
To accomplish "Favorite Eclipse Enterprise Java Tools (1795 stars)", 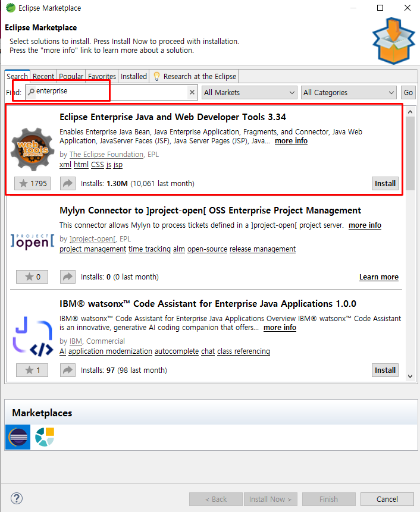I will (32, 184).
